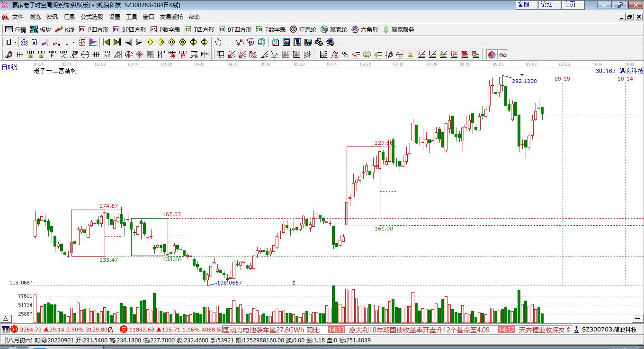Viewport: 644px width, 349px height.
Task: Switch to the K线 candlestick chart
Action: pyautogui.click(x=64, y=29)
